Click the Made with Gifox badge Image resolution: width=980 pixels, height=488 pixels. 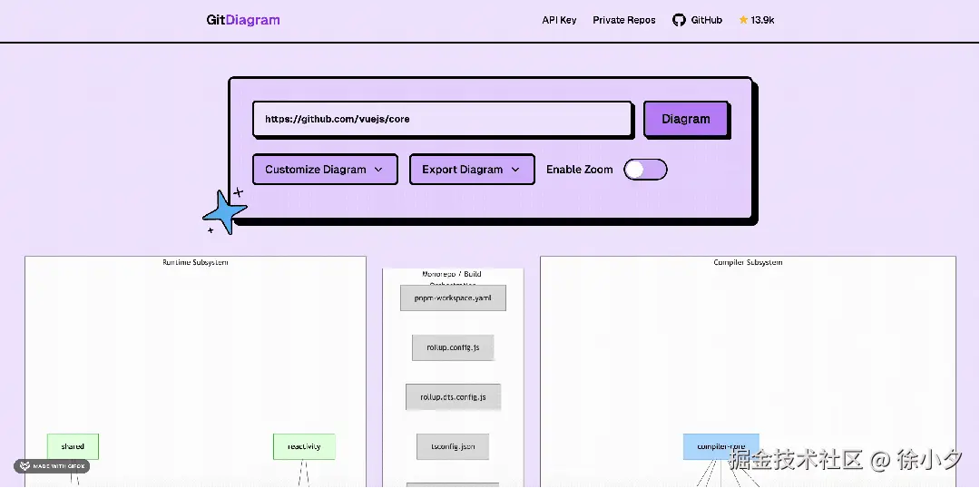(x=52, y=466)
